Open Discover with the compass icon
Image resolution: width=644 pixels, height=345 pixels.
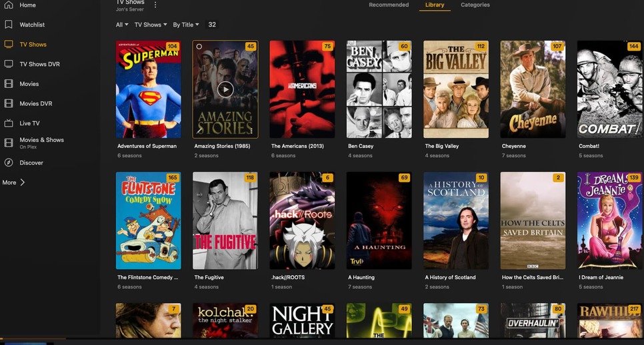[x=9, y=163]
